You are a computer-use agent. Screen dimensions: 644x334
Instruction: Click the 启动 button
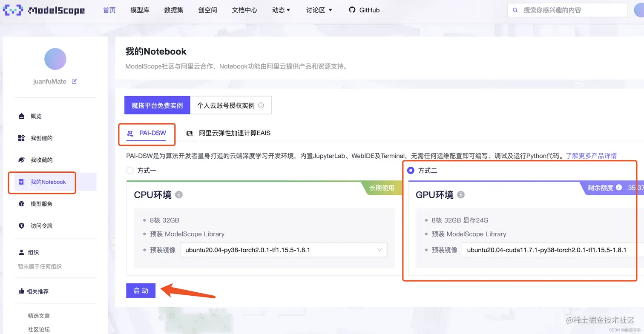pyautogui.click(x=141, y=291)
